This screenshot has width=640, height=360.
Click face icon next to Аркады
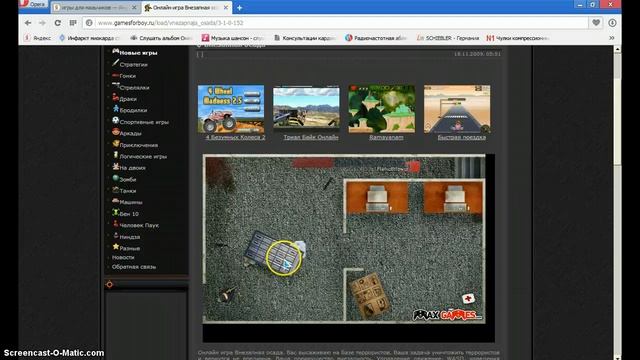[116, 132]
